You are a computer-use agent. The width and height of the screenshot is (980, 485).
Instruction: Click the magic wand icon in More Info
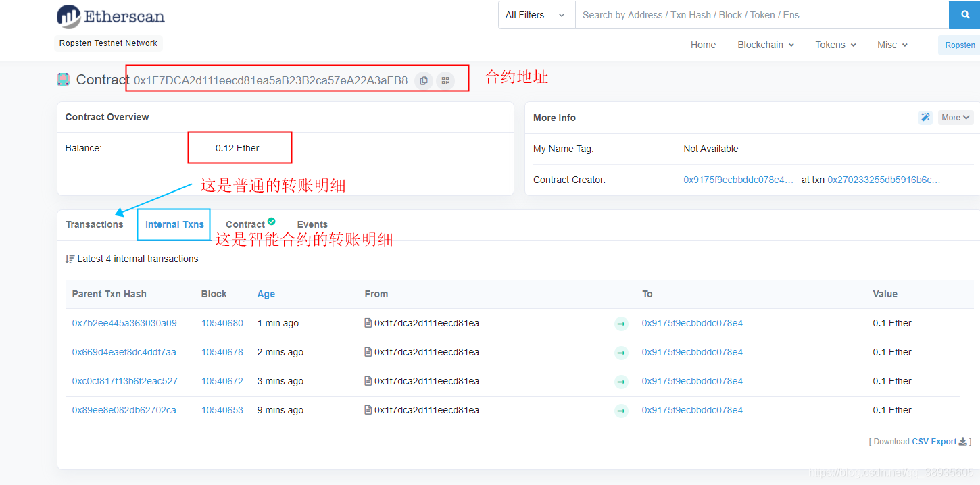coord(925,118)
